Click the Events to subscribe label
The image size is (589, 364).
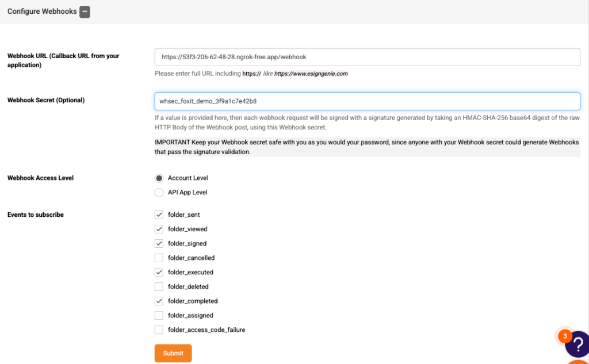pos(36,215)
